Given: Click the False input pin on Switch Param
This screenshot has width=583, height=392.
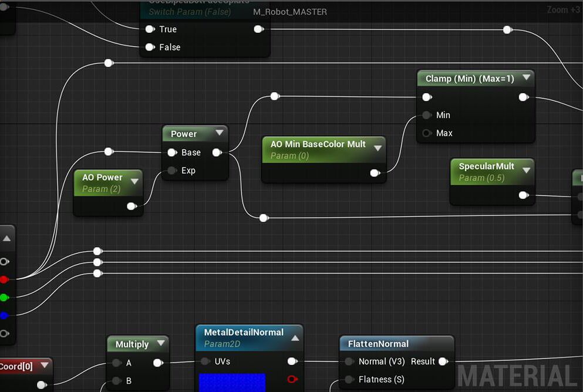Looking at the screenshot, I should coord(150,48).
